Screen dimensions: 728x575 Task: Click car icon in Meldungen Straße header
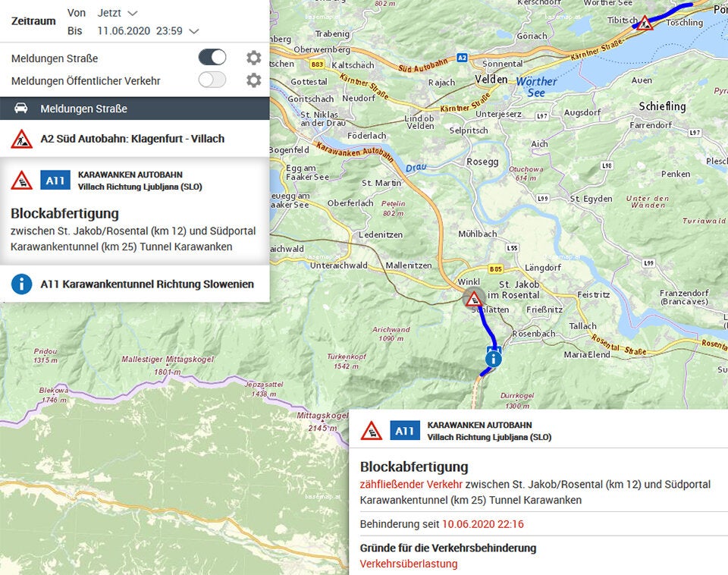coord(21,108)
